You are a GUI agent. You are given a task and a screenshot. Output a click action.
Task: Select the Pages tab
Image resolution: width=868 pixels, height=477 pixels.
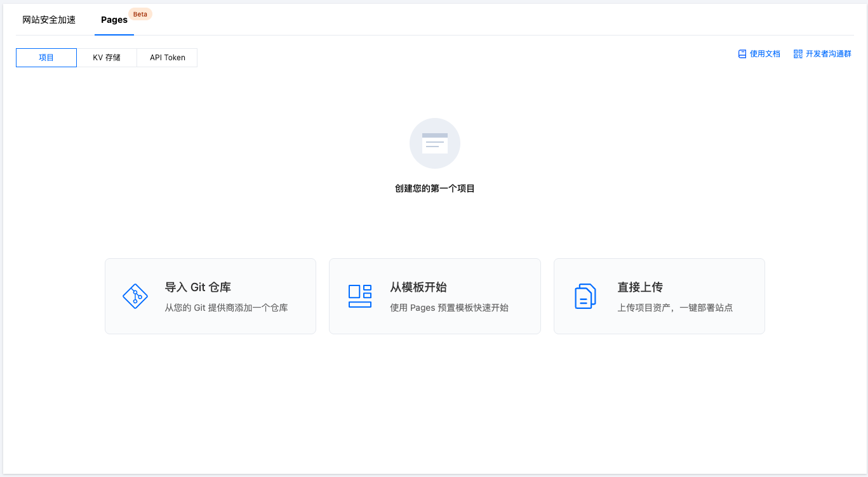pyautogui.click(x=114, y=20)
